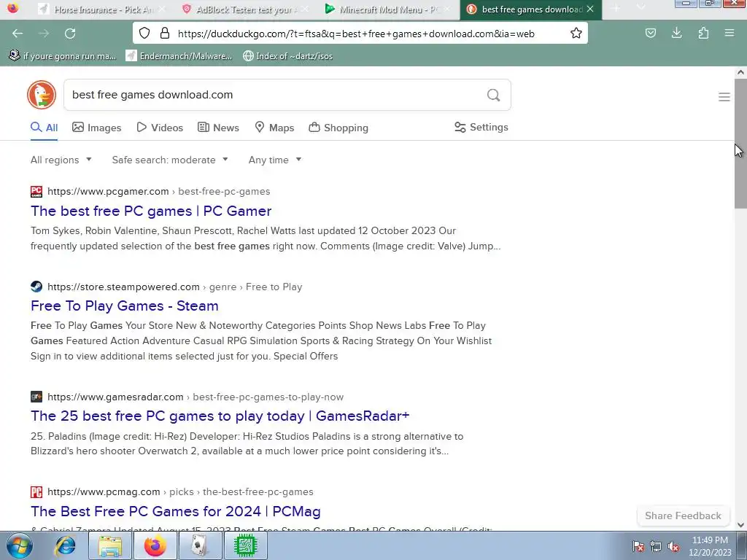Image resolution: width=747 pixels, height=560 pixels.
Task: Open the shield tracking protection icon
Action: [144, 34]
